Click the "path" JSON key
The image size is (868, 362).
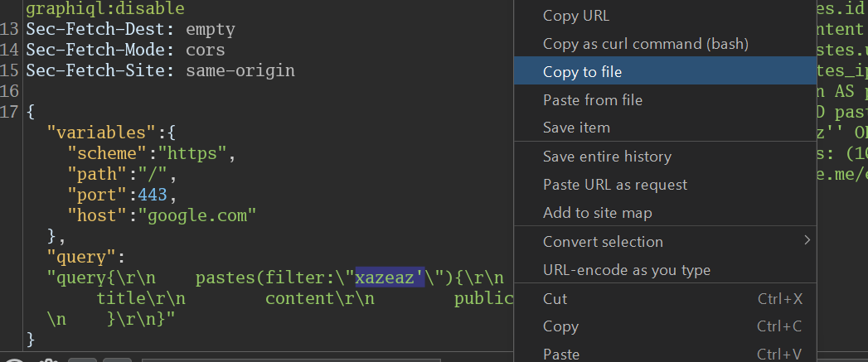point(98,174)
